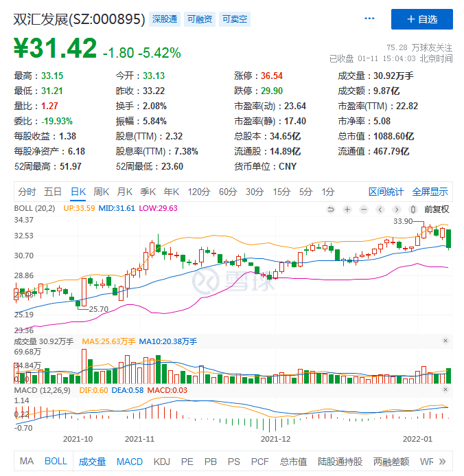
Task: Click the candlestick style icon
Action: click(x=413, y=209)
